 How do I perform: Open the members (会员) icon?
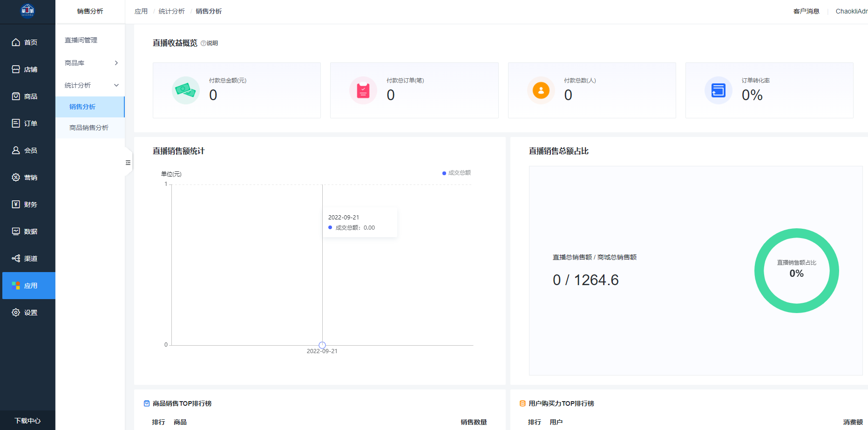16,150
